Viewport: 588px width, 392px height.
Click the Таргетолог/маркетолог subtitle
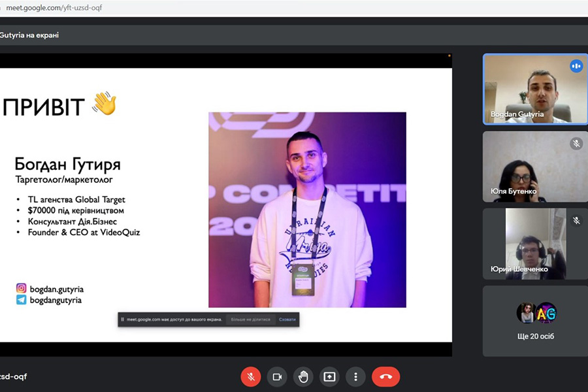coord(64,179)
